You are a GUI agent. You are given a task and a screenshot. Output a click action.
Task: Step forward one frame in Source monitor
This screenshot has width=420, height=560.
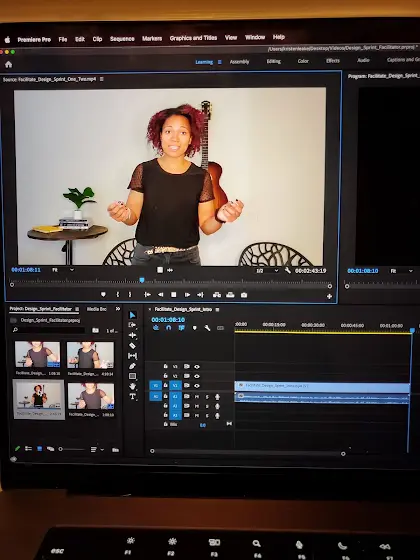coord(187,295)
